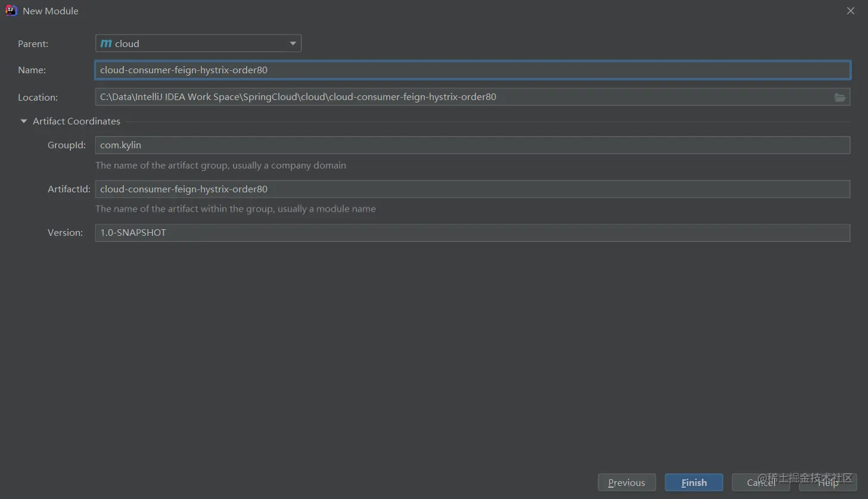Screen dimensions: 868x499
Task: Click the ArtifactId input field
Action: 472,189
